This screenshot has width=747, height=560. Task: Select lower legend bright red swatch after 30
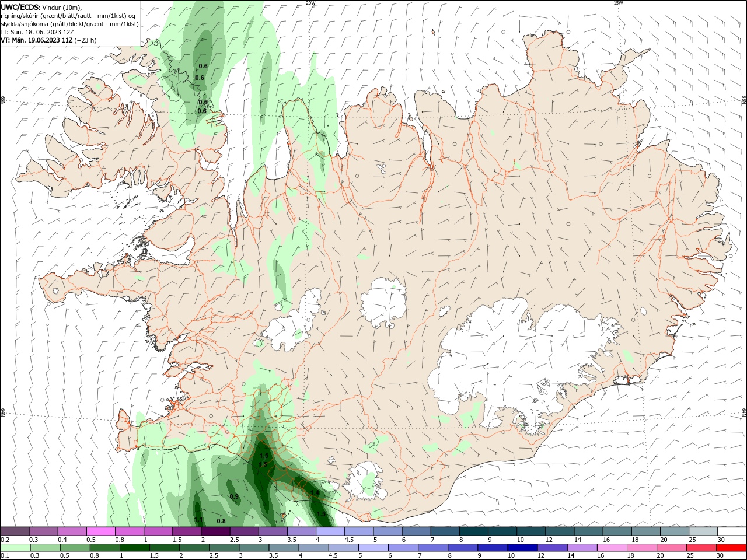(x=731, y=548)
